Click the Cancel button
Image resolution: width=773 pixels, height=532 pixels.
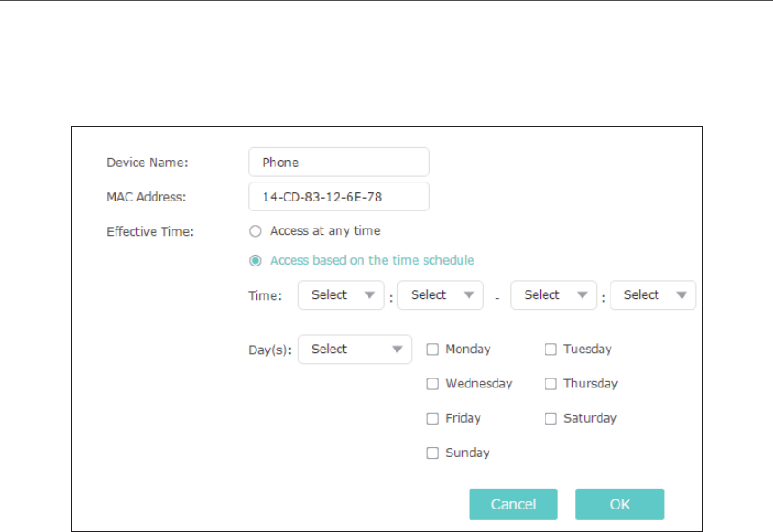click(x=513, y=504)
